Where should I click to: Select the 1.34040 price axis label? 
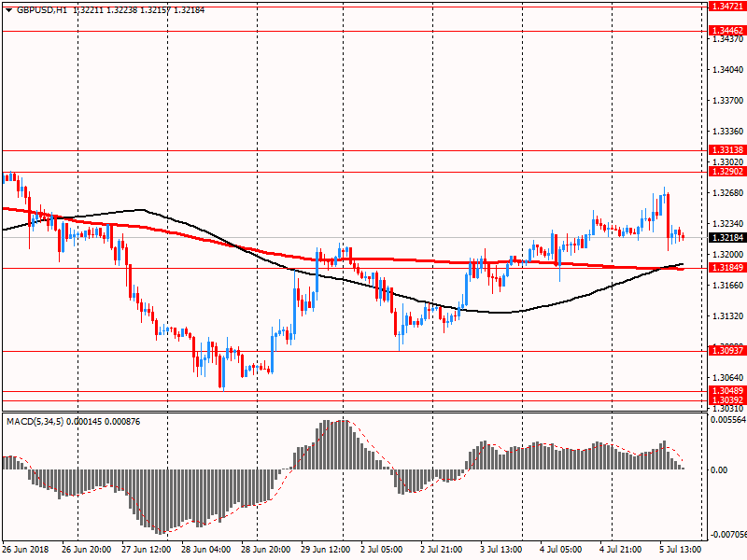(x=727, y=69)
